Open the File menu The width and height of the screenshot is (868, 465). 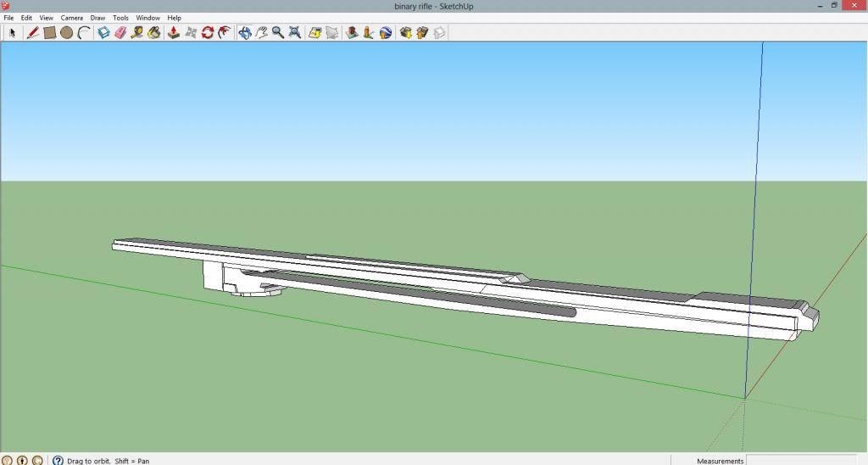(8, 18)
